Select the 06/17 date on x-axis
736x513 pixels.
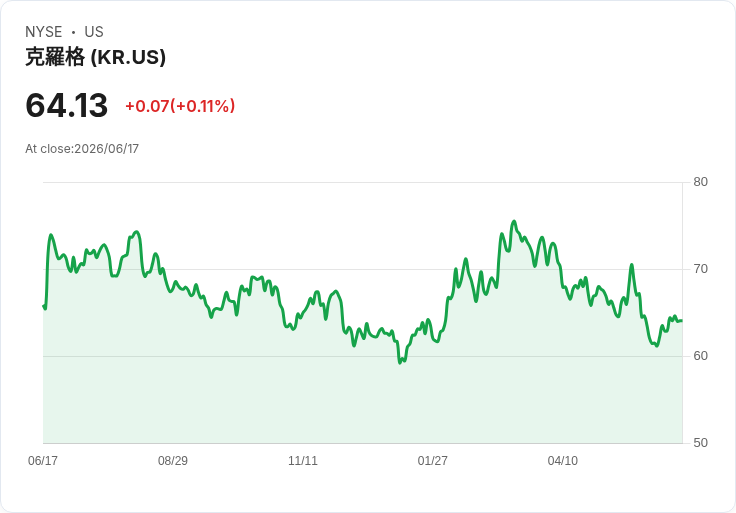click(43, 460)
